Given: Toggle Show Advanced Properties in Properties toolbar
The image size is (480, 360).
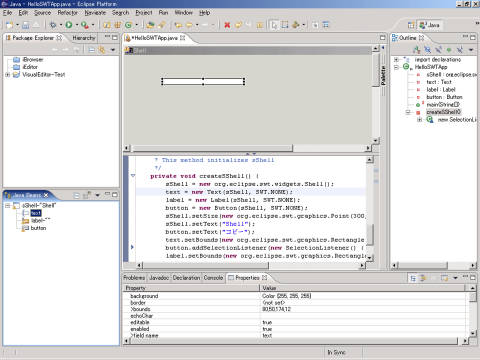Looking at the screenshot, I should [423, 278].
